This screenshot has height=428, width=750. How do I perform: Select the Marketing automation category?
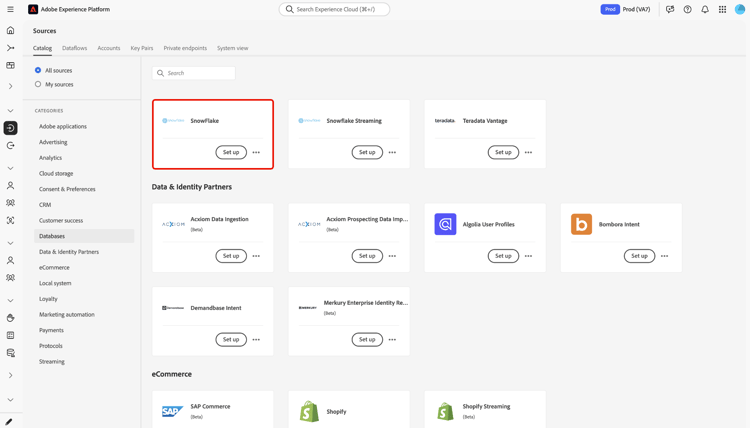(x=66, y=315)
